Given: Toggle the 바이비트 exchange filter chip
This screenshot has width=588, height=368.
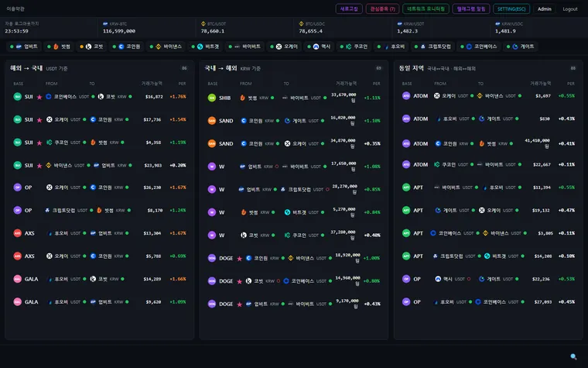Looking at the screenshot, I should [244, 46].
